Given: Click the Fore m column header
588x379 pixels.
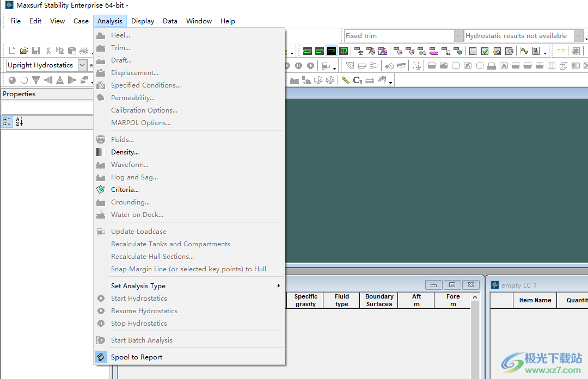Looking at the screenshot, I should pos(452,300).
